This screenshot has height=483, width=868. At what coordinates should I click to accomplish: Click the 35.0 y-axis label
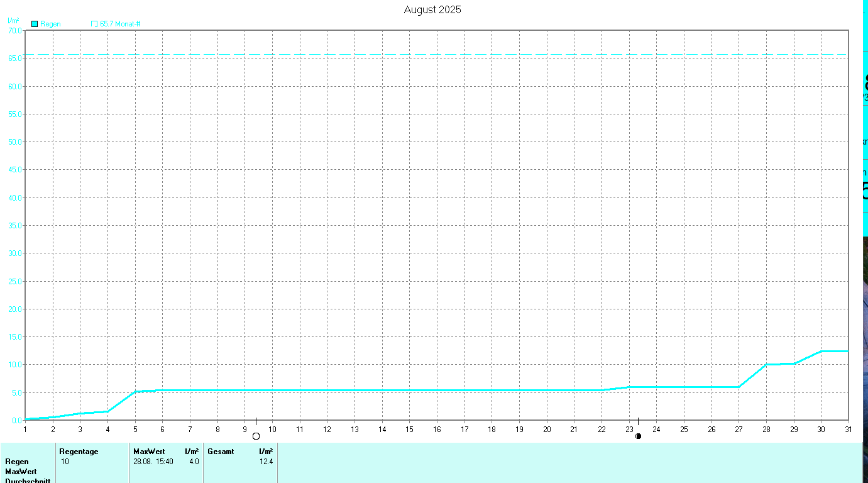(14, 226)
